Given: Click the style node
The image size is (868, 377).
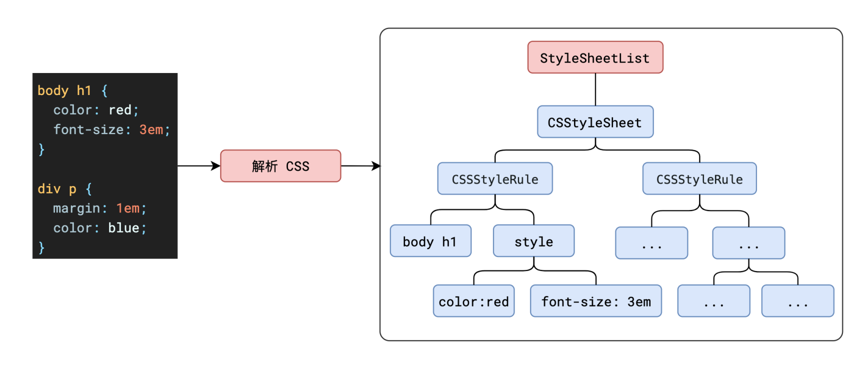Looking at the screenshot, I should 533,241.
